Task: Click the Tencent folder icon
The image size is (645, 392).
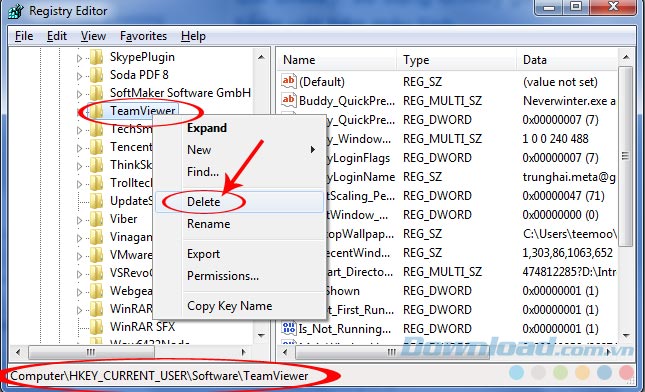Action: (x=96, y=147)
